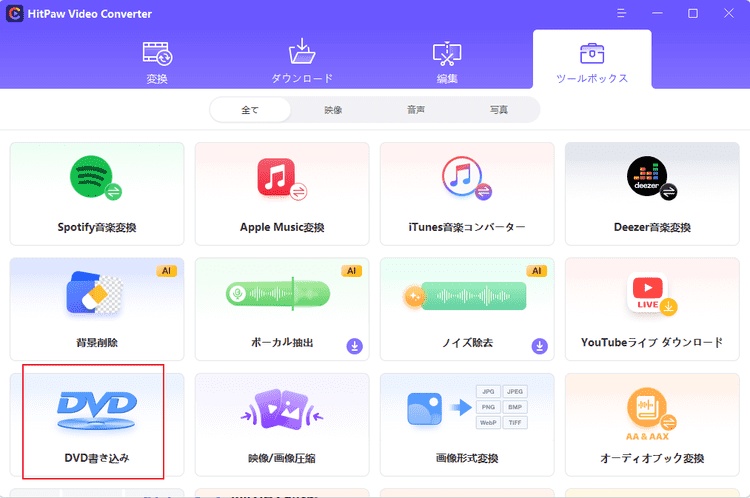Screen dimensions: 750x498
Task: Click the AI badge on ノイズ除去 card
Action: pyautogui.click(x=537, y=271)
